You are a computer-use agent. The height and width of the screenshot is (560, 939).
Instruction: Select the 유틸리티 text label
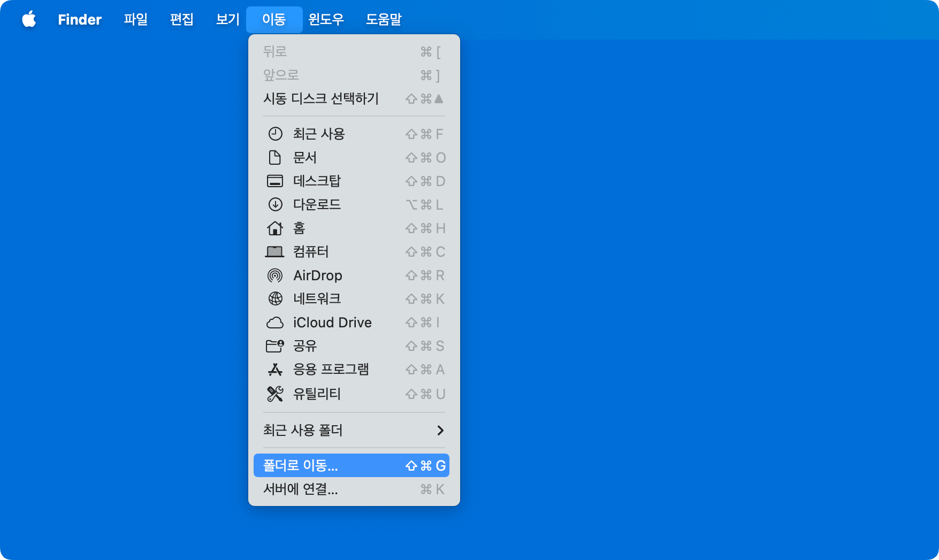click(317, 394)
